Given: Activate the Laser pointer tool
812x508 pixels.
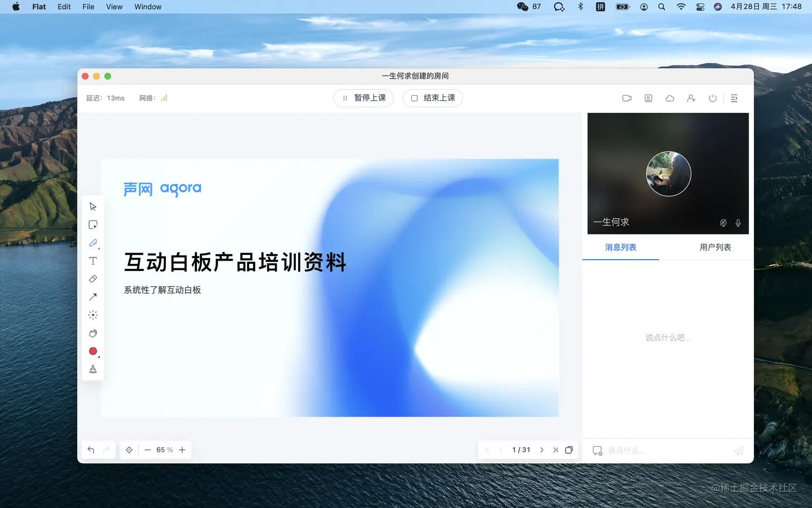Looking at the screenshot, I should point(93,315).
